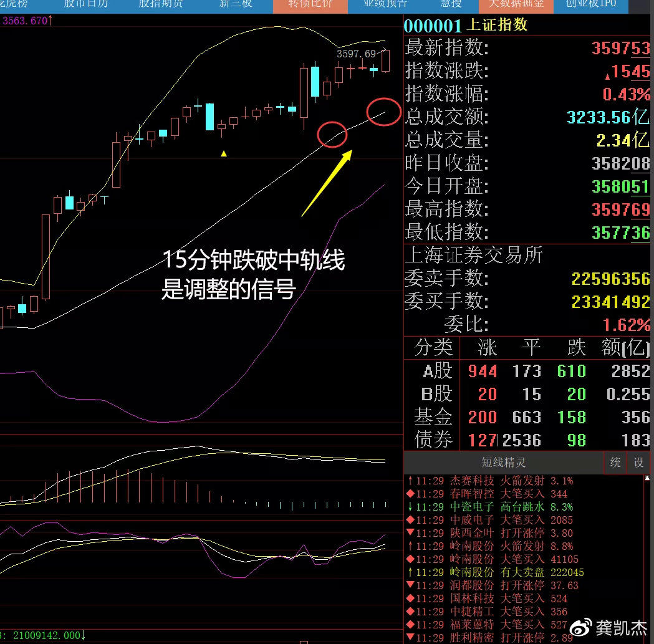Click red diamond icon beside 春晖智控
Image resolution: width=654 pixels, height=644 pixels.
[x=410, y=494]
